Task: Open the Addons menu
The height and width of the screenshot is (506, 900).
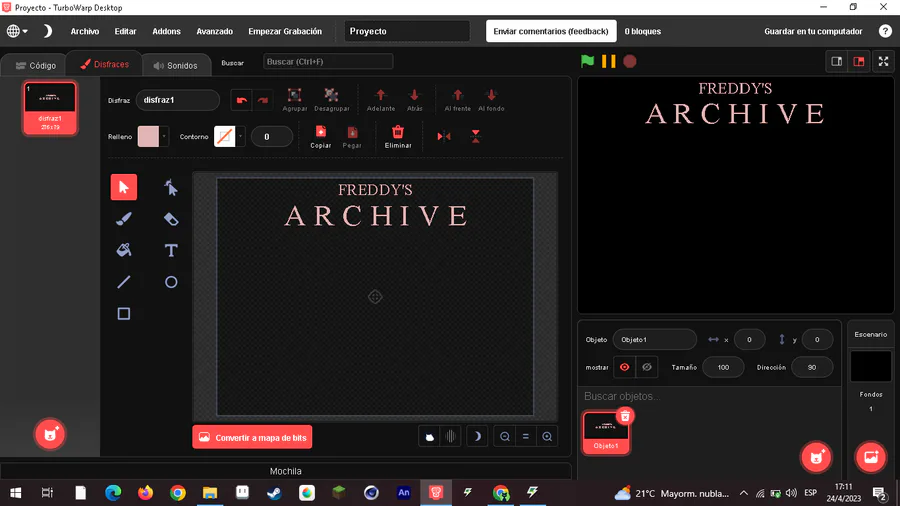Action: (166, 31)
